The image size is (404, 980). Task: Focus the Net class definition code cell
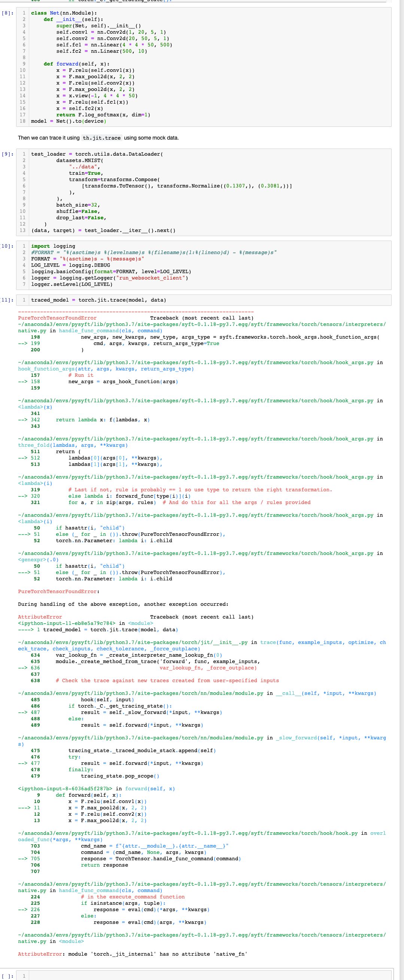(204, 67)
